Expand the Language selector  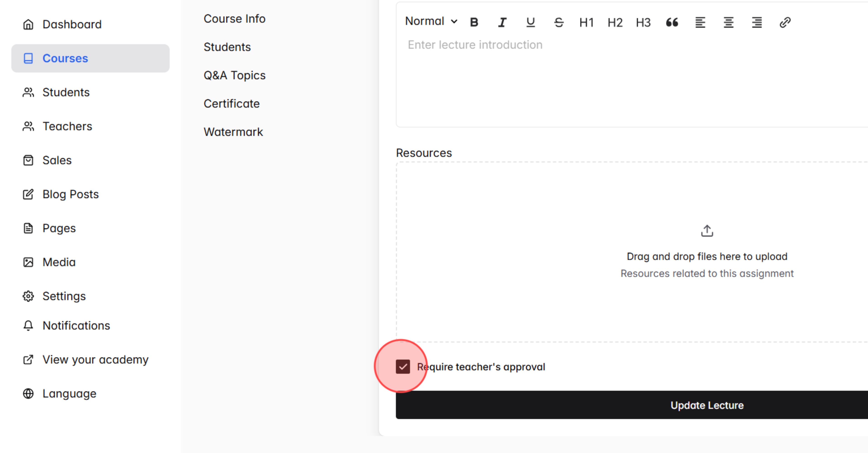[x=69, y=393]
